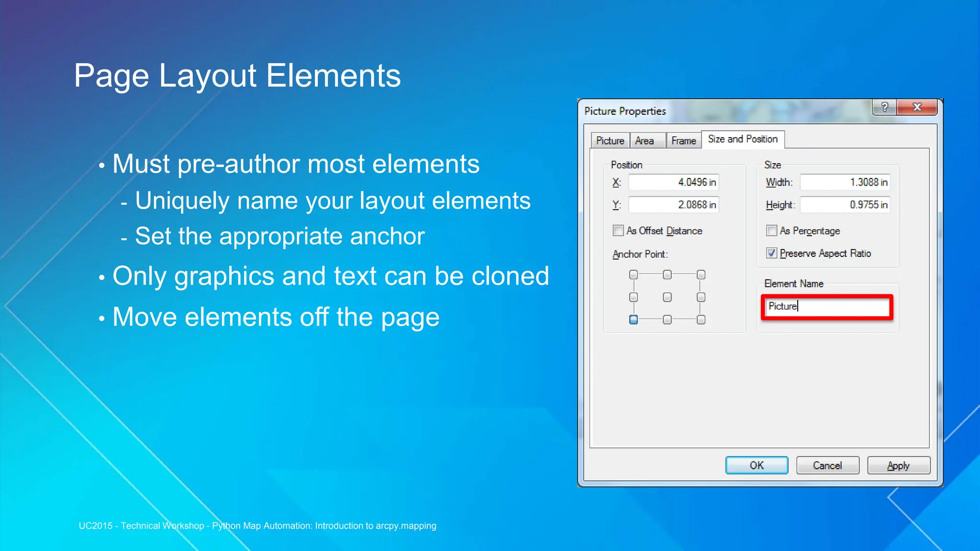Set anchor point to bottom-center
This screenshot has height=551, width=980.
[667, 320]
